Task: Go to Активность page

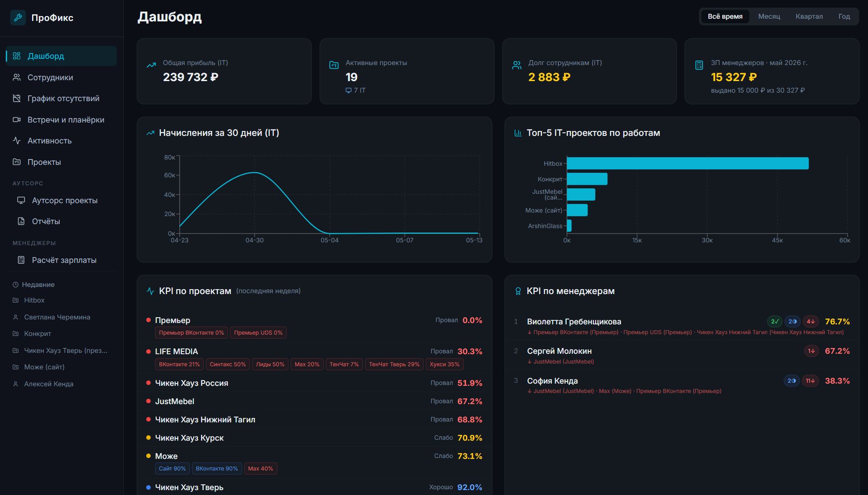Action: click(62, 141)
